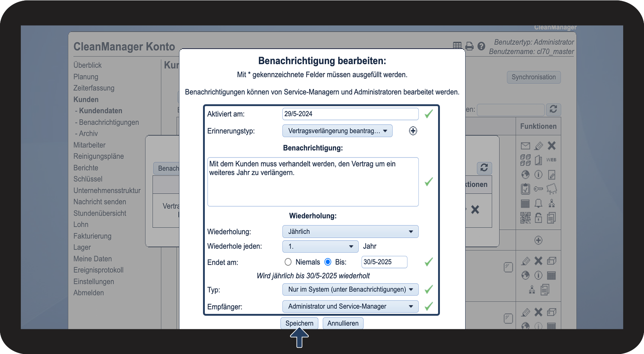Open Schlüssel in the sidebar

click(88, 179)
